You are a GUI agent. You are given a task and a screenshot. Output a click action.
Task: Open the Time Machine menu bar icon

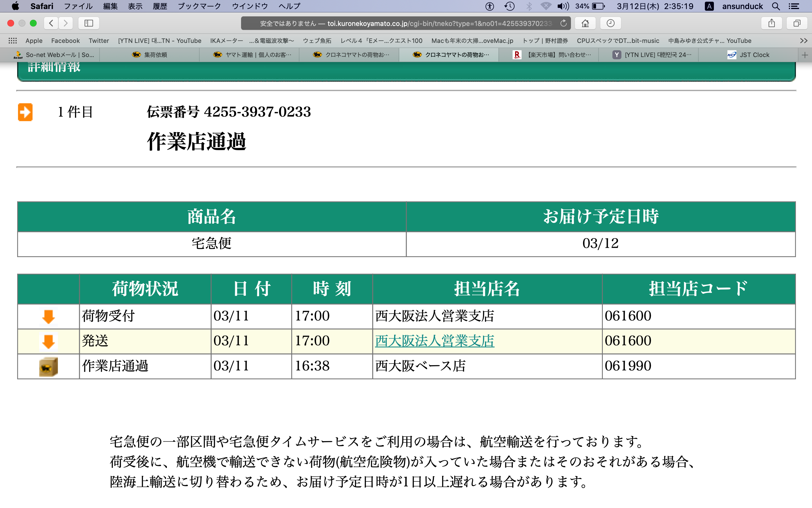509,6
